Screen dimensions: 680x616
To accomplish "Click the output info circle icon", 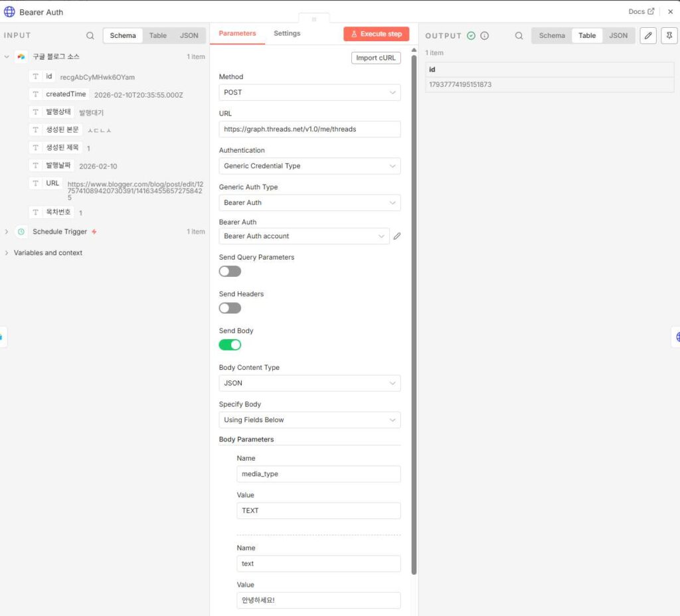I will pyautogui.click(x=485, y=36).
